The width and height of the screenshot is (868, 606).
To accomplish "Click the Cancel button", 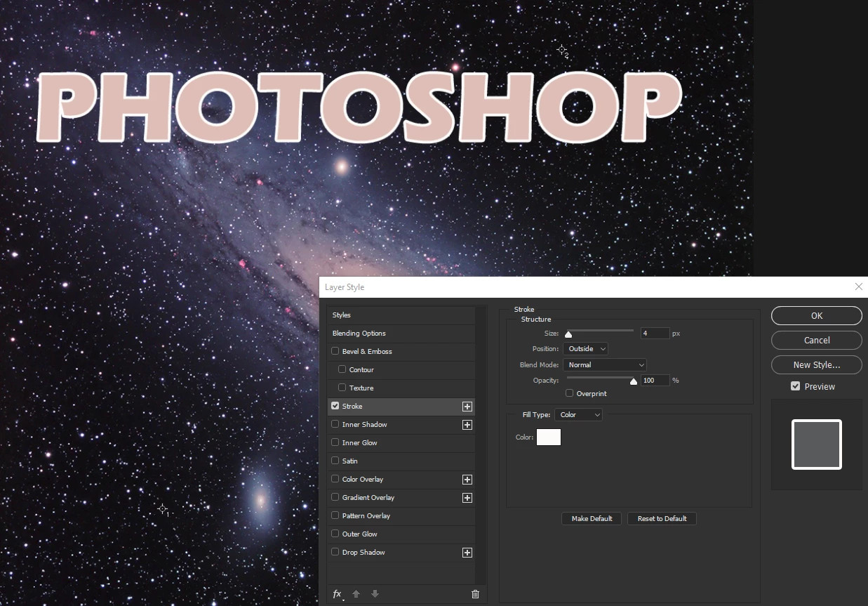I will (x=817, y=341).
